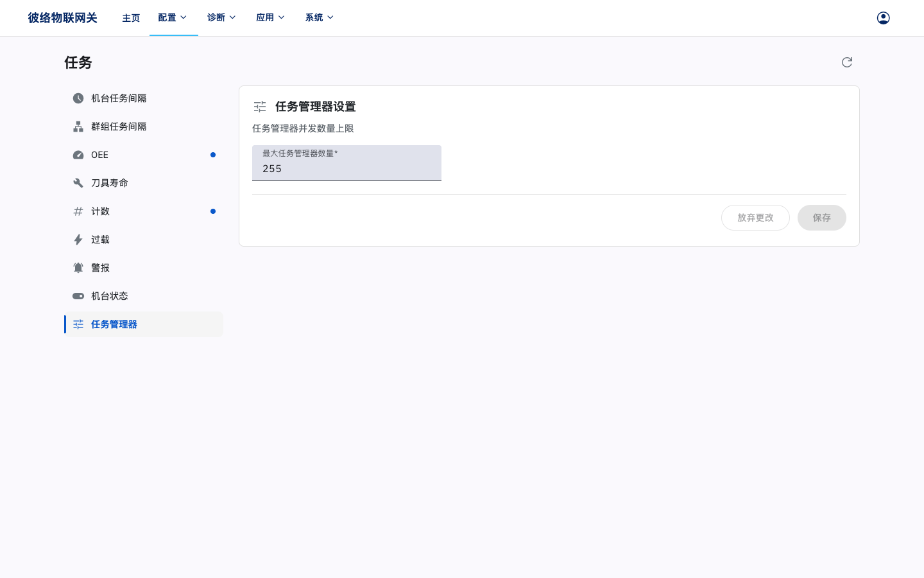Click the wrench icon for 刀具寿命
Image resolution: width=924 pixels, height=578 pixels.
click(78, 183)
